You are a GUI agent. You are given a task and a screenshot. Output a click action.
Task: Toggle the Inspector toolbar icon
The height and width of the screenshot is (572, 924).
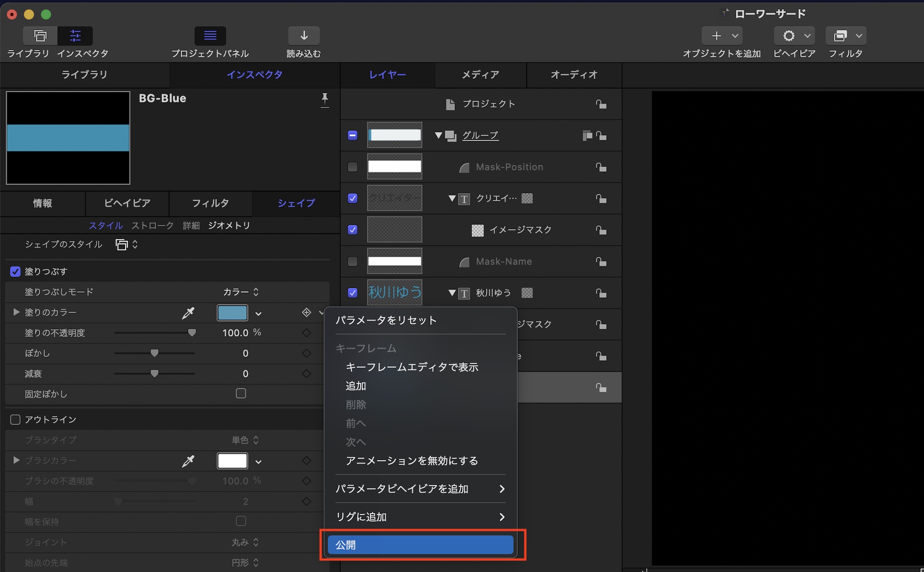pos(75,36)
